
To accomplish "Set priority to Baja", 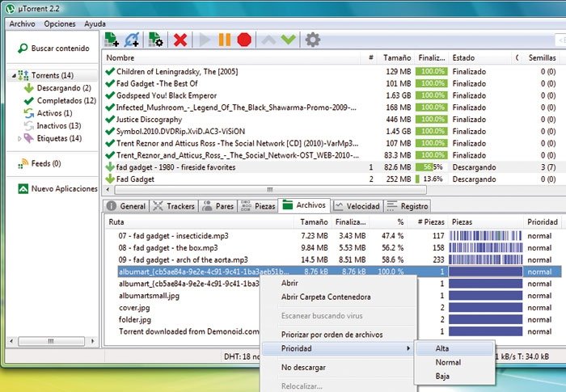I will 454,376.
